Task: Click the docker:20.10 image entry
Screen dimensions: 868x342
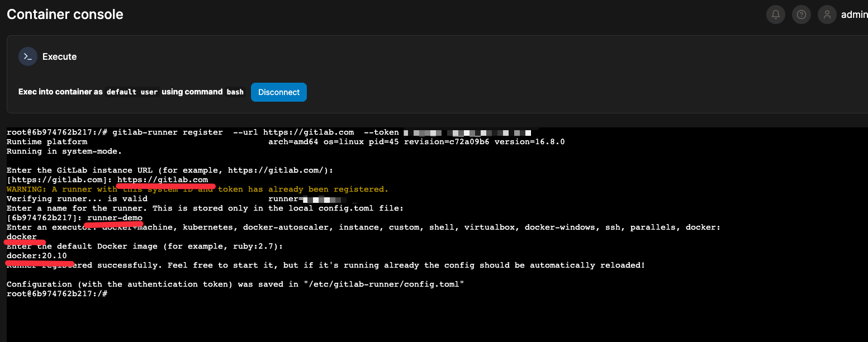Action: (x=36, y=256)
